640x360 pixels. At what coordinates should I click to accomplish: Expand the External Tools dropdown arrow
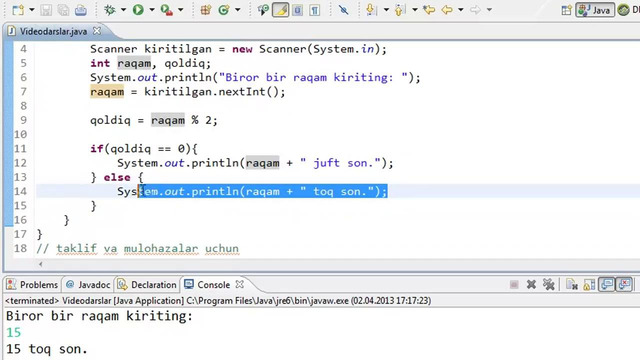[181, 10]
